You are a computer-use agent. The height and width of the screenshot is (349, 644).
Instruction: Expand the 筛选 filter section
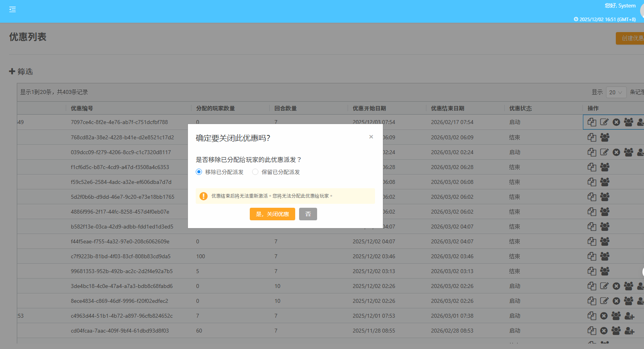click(x=21, y=72)
